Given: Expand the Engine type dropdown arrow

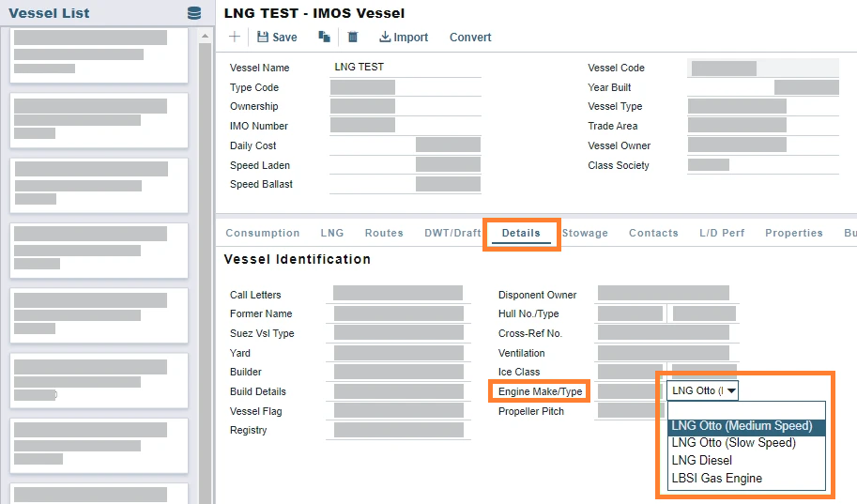Looking at the screenshot, I should click(x=731, y=390).
